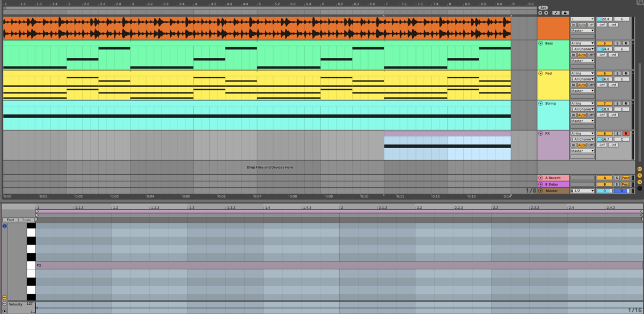Toggle Bass track activator number 5
The width and height of the screenshot is (644, 314).
click(x=605, y=43)
